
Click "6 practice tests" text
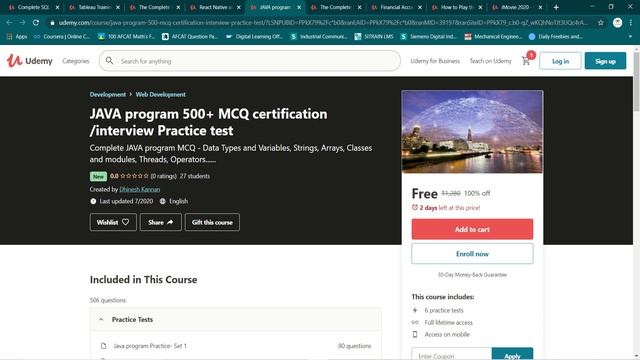444,310
